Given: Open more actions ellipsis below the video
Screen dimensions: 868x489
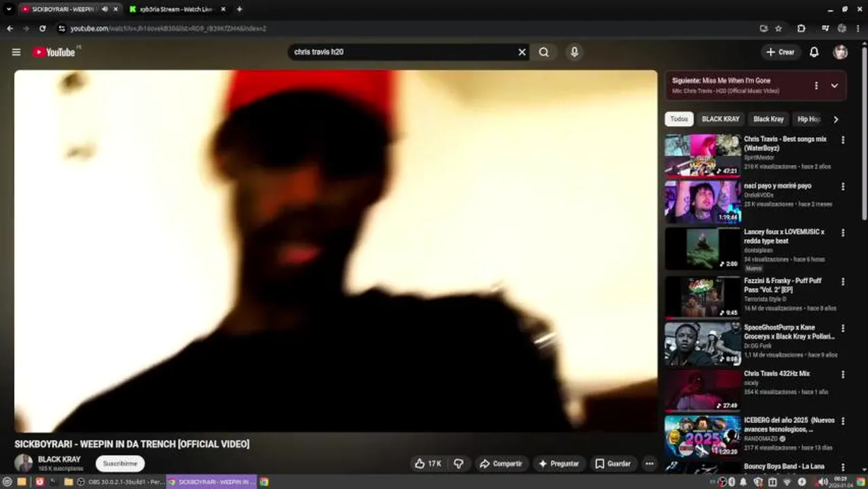Looking at the screenshot, I should pos(649,464).
